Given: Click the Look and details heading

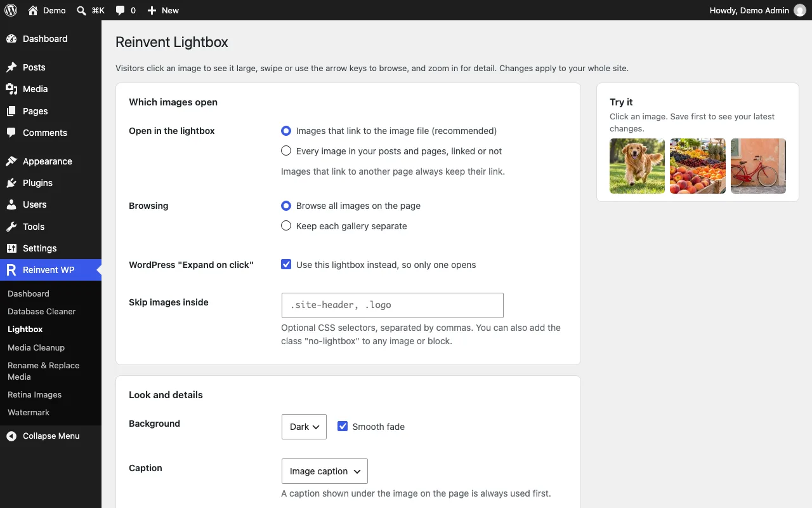Looking at the screenshot, I should [166, 395].
